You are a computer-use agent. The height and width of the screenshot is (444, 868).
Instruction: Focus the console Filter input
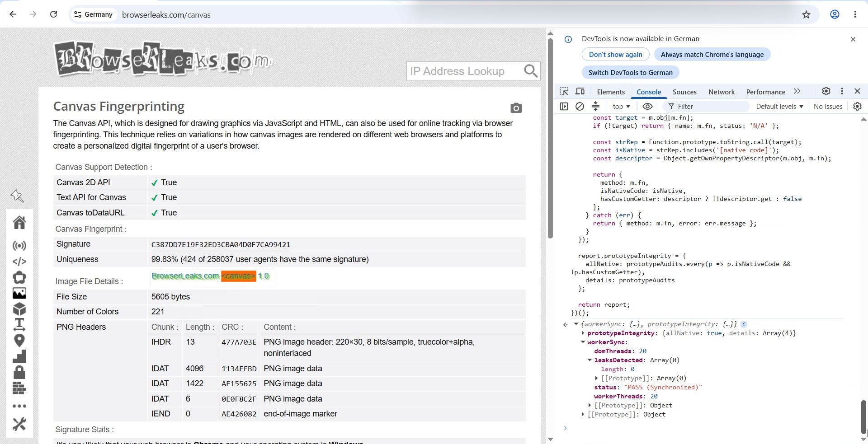(706, 106)
